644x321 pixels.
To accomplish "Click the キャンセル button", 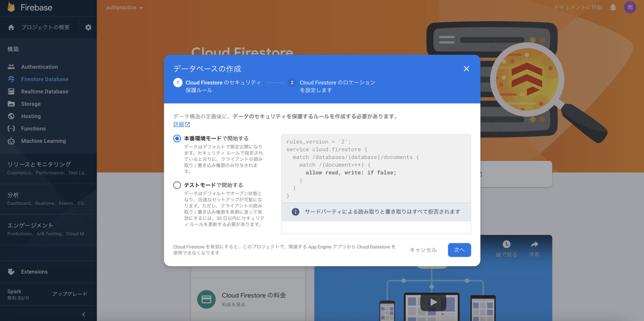I will pos(423,250).
